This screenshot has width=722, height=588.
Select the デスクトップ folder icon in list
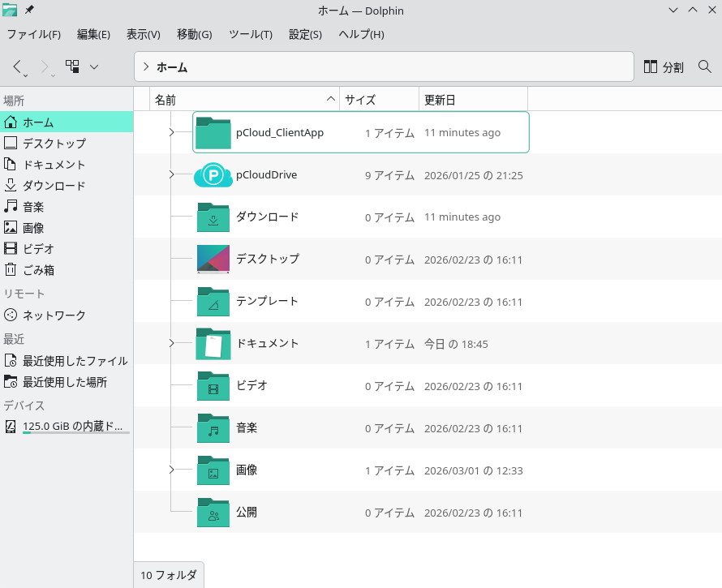point(213,260)
